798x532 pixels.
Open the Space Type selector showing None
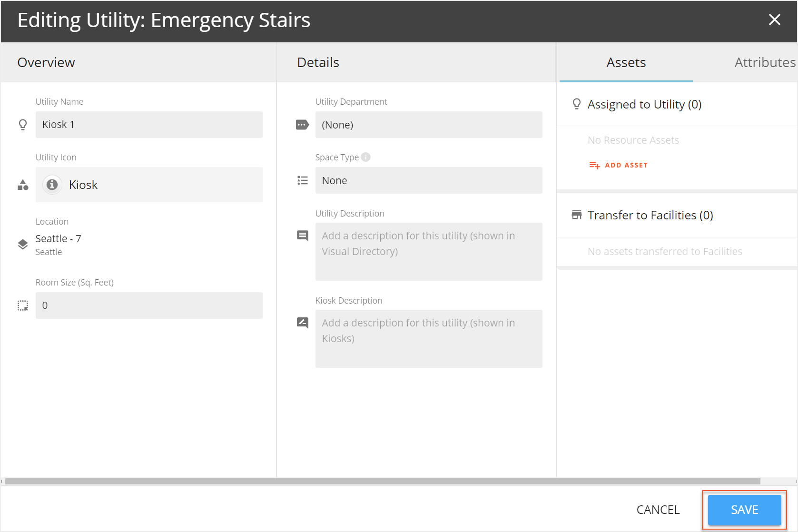click(x=428, y=180)
